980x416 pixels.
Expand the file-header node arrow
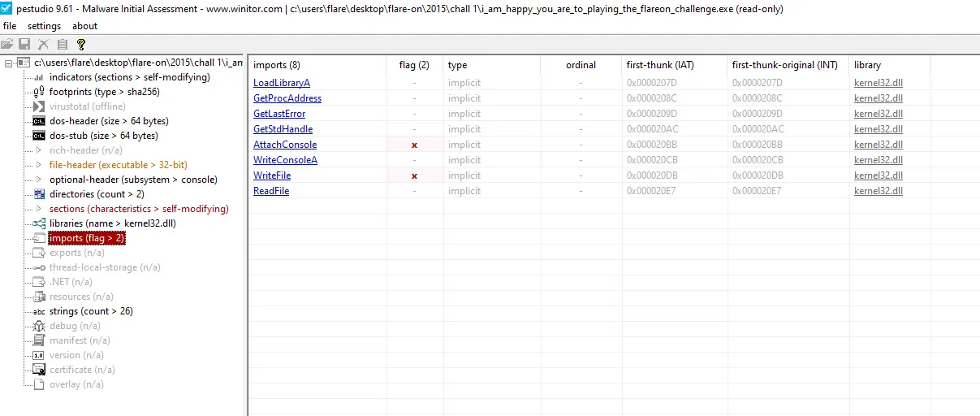click(x=38, y=165)
